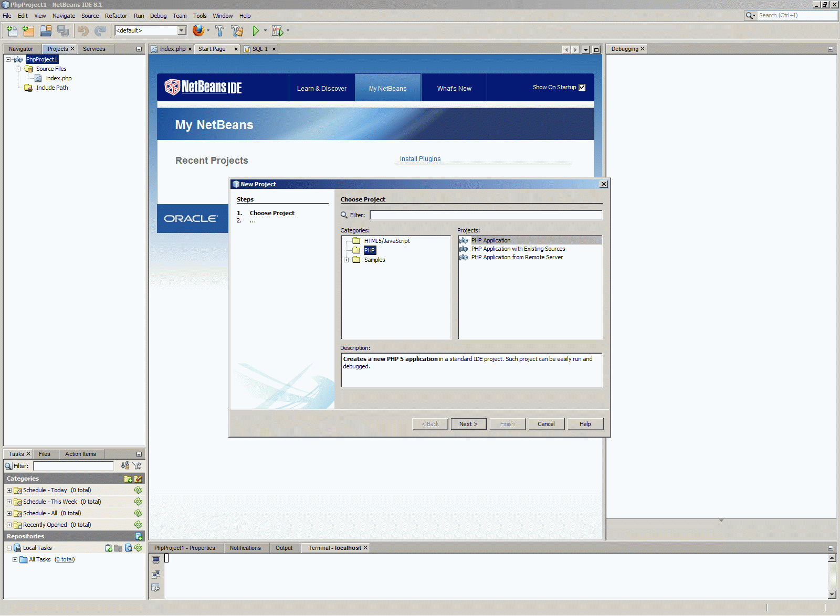Image resolution: width=840 pixels, height=616 pixels.
Task: Open the Learn & Discover tab
Action: click(322, 88)
